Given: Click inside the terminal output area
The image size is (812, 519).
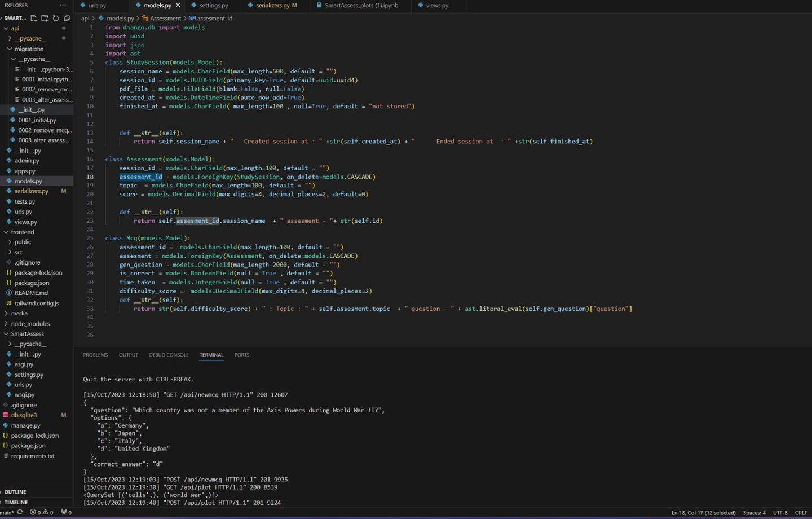Looking at the screenshot, I should (443, 434).
